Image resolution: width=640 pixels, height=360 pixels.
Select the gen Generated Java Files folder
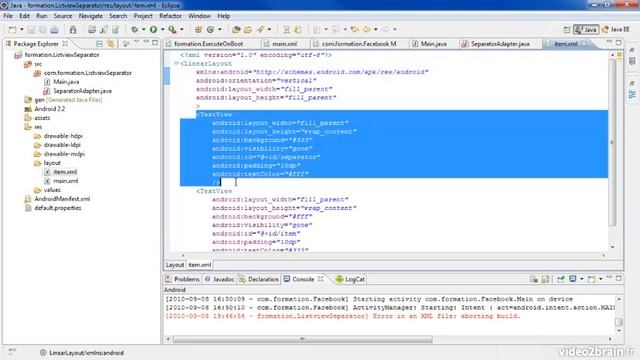tap(68, 100)
